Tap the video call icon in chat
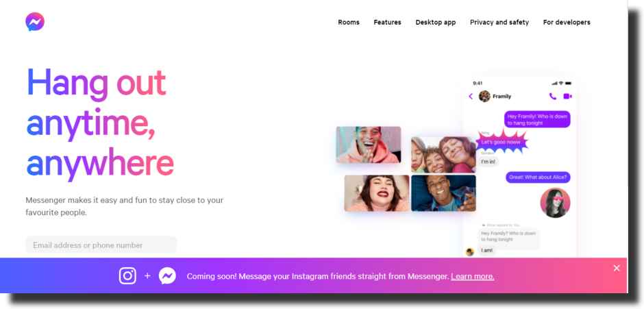The width and height of the screenshot is (644, 309). click(567, 96)
